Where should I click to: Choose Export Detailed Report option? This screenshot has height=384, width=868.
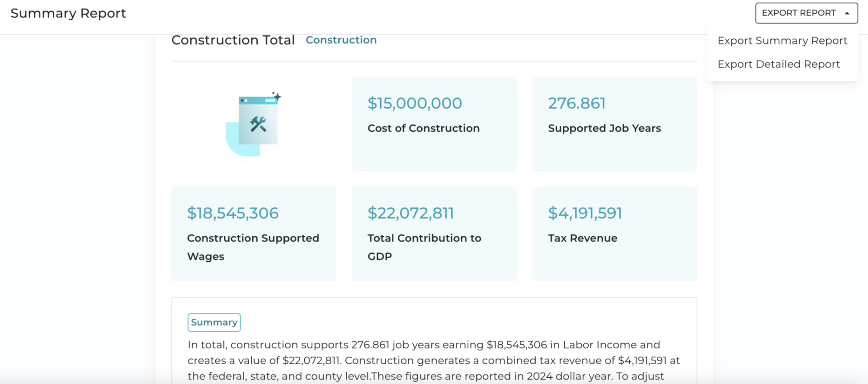tap(778, 64)
